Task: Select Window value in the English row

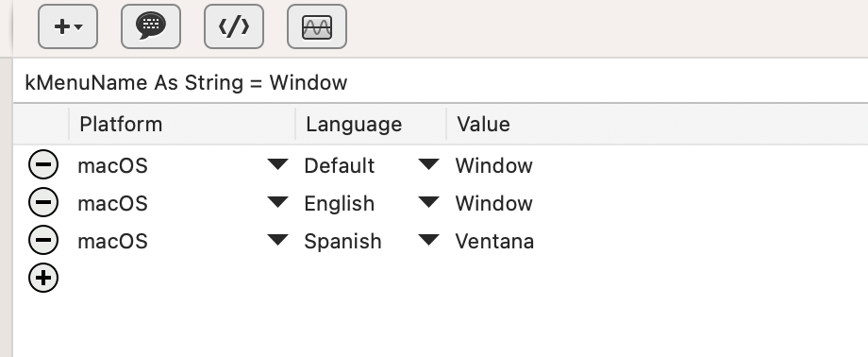Action: tap(493, 203)
